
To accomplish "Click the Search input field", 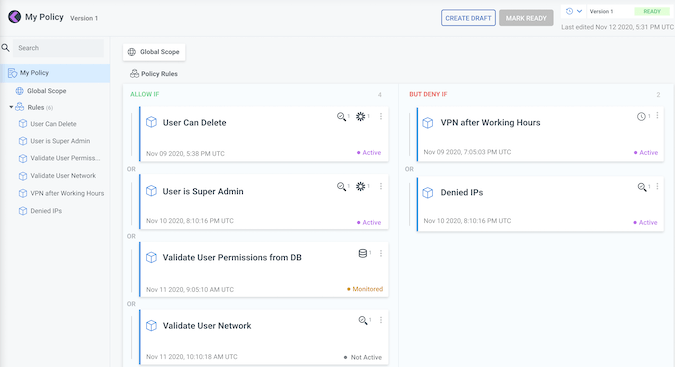I will [58, 48].
